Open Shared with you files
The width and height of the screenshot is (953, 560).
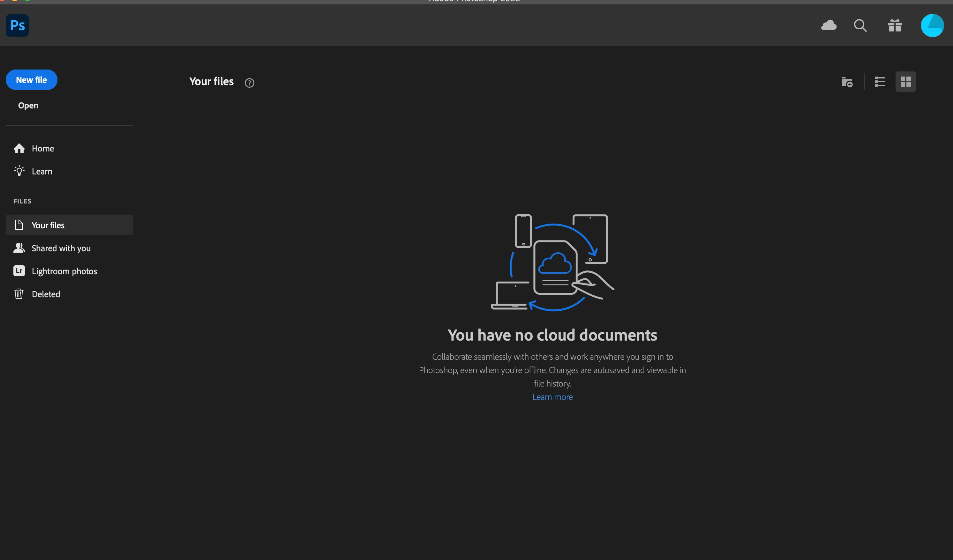[61, 248]
